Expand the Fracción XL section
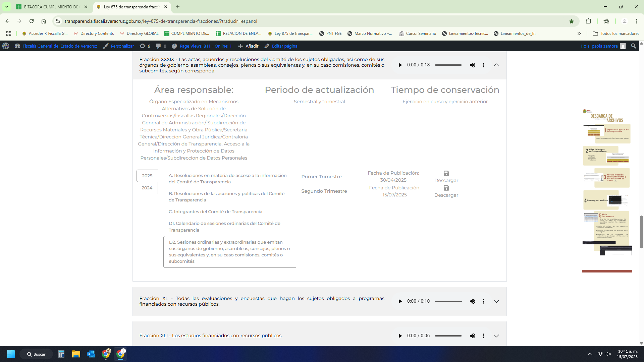 point(496,301)
